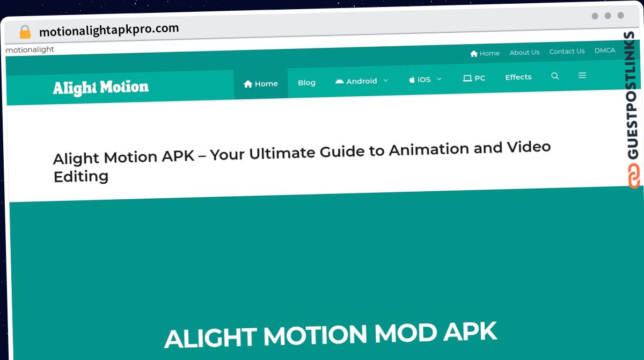The width and height of the screenshot is (644, 360).
Task: Click the motionalightapkpro.com address text
Action: (109, 30)
